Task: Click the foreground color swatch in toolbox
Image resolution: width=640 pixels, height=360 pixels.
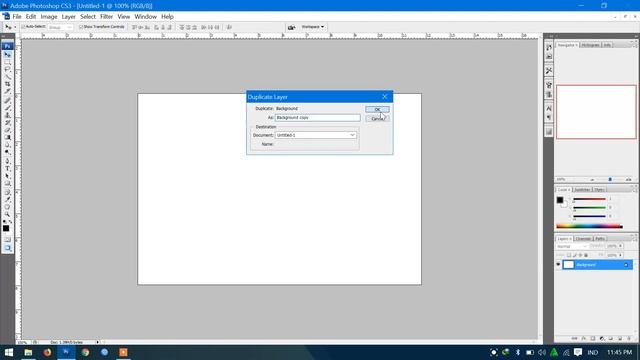Action: point(6,228)
